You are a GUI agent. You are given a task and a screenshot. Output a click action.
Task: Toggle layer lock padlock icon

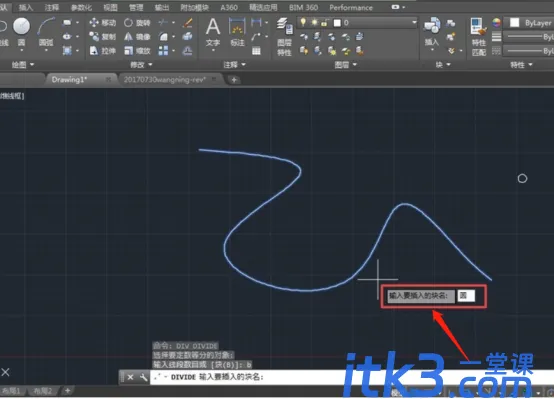tap(324, 23)
